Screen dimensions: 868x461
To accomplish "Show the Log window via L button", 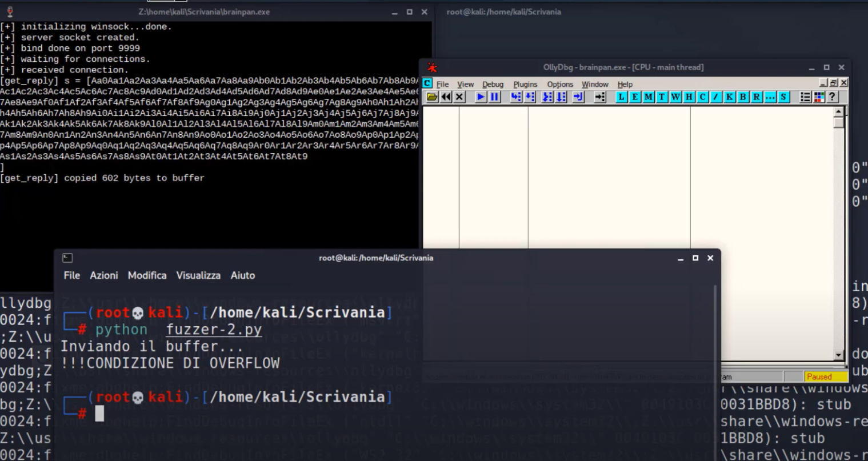I will coord(621,97).
